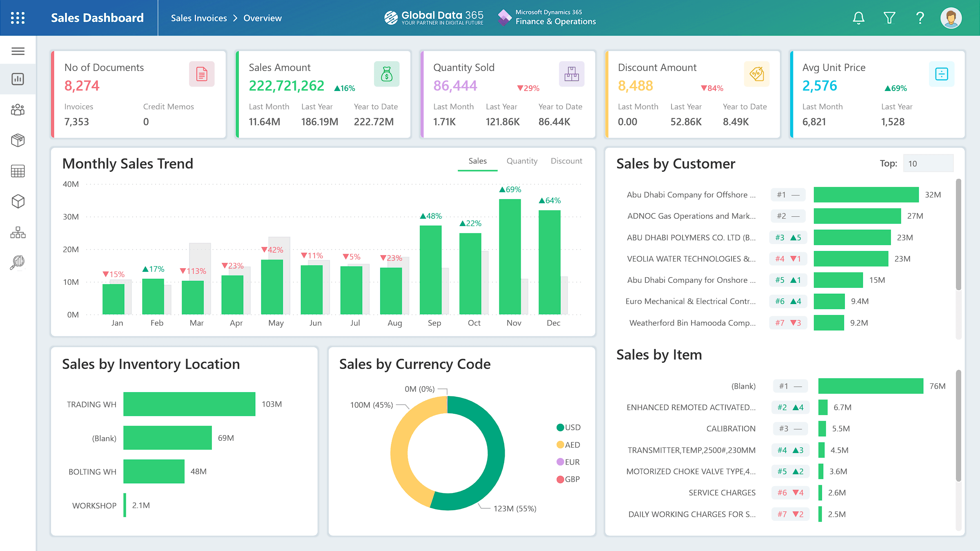The height and width of the screenshot is (551, 980).
Task: Click the November bar in sales trend
Action: pyautogui.click(x=510, y=257)
